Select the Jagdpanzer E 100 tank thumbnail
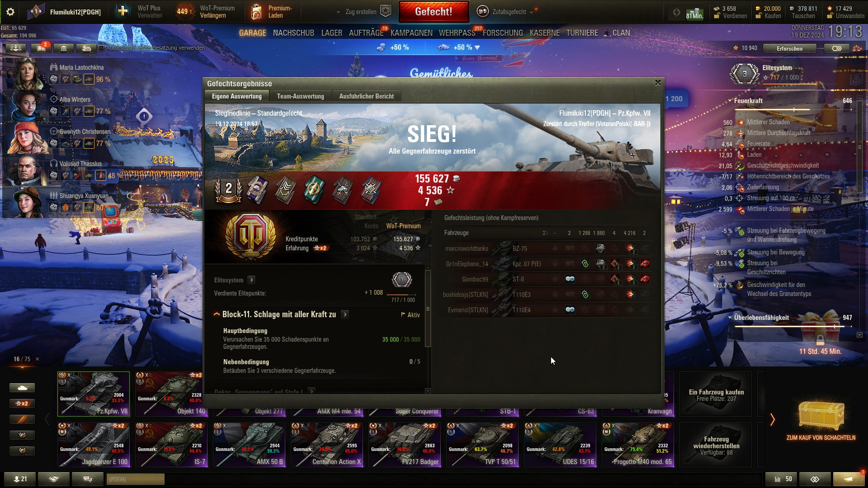Screen dimensions: 868x488 pyautogui.click(x=94, y=445)
